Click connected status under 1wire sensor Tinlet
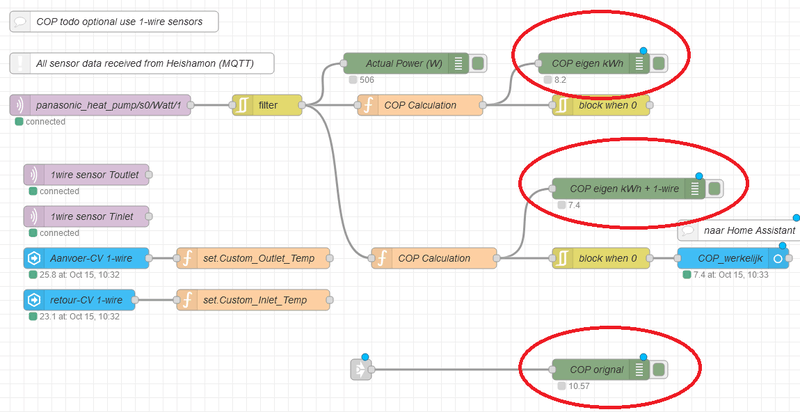This screenshot has height=412, width=800. pos(59,233)
